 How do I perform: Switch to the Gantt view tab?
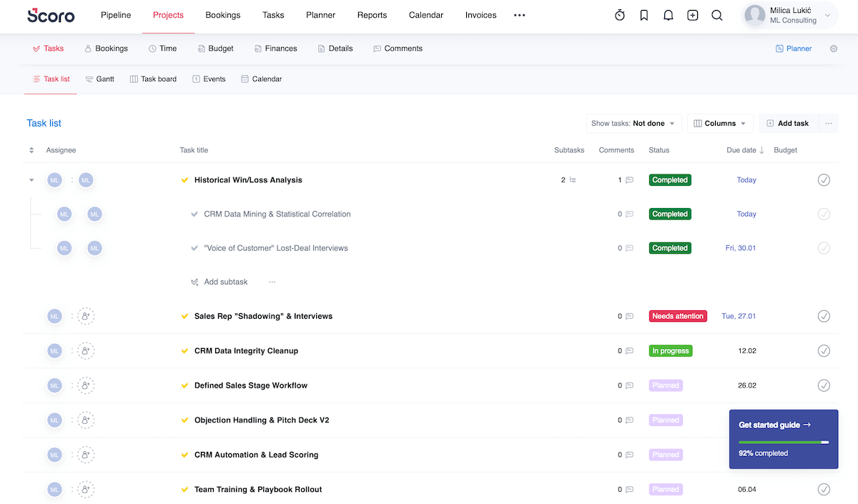pyautogui.click(x=99, y=79)
